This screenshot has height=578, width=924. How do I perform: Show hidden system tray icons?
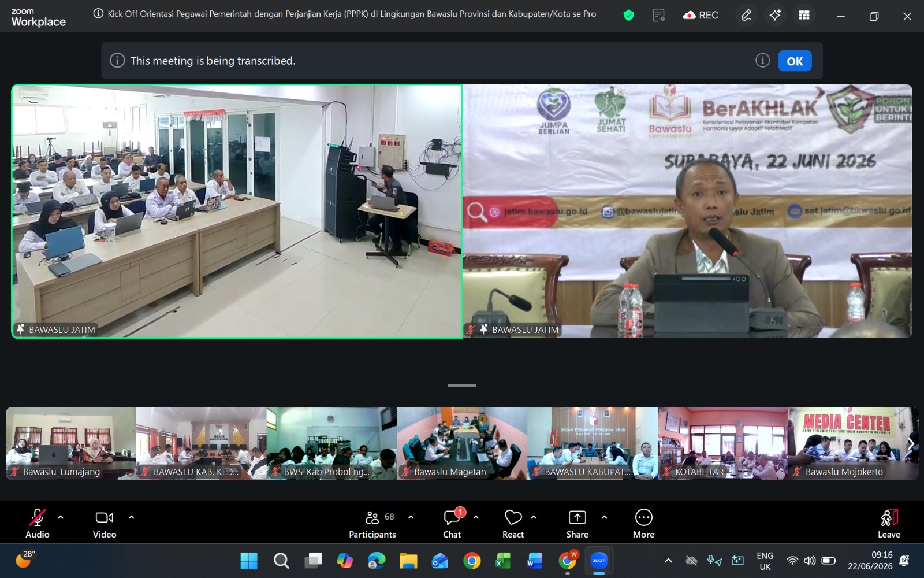(668, 561)
